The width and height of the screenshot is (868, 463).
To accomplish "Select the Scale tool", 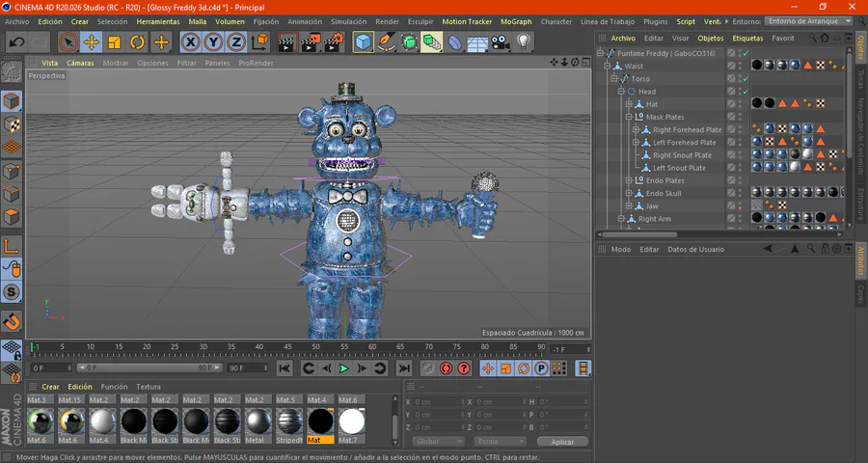I will click(x=115, y=41).
